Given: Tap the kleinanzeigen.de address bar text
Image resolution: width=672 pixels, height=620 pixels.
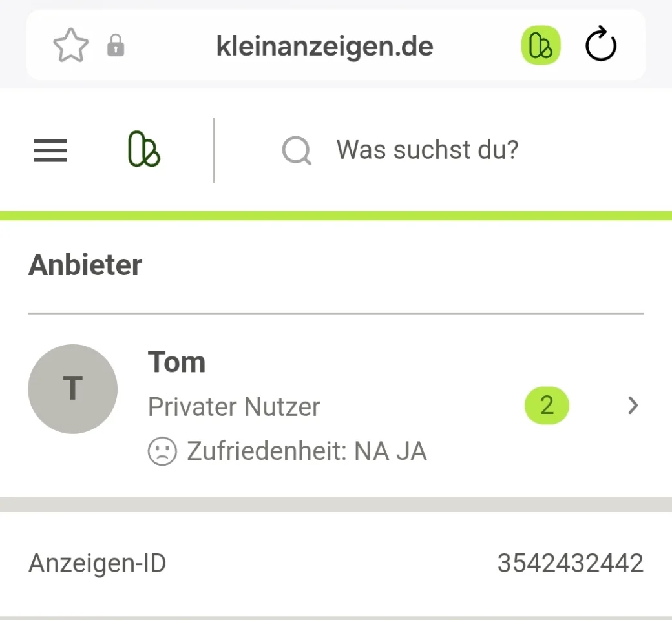Looking at the screenshot, I should click(x=324, y=46).
